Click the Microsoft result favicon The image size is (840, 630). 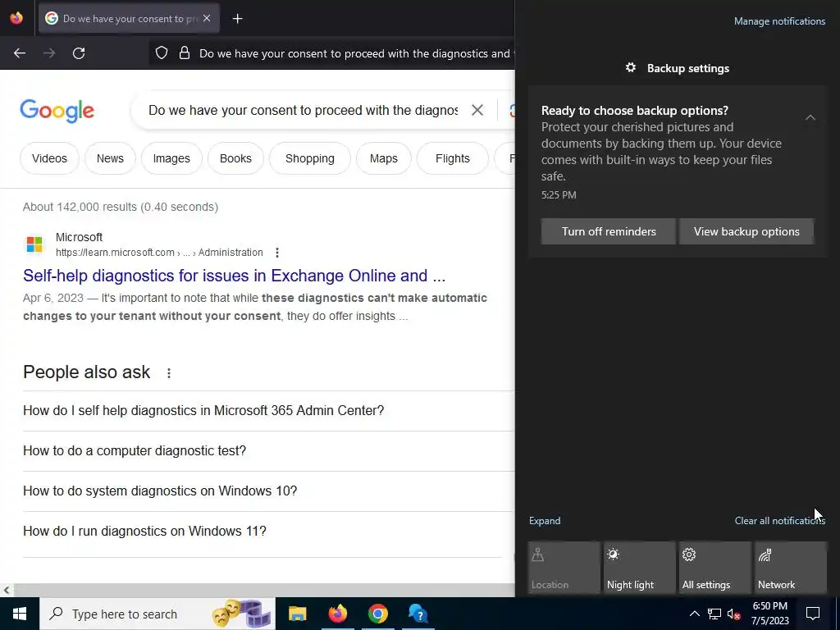point(34,244)
